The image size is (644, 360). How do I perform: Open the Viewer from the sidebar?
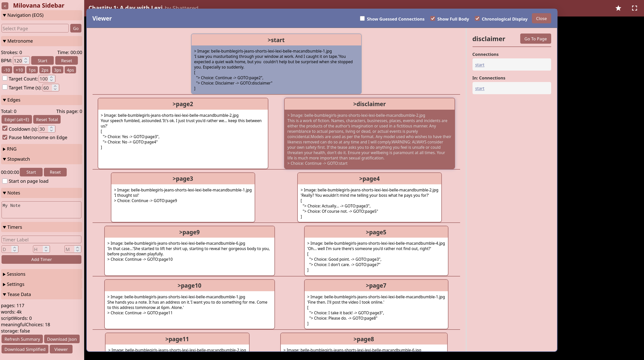click(x=61, y=349)
